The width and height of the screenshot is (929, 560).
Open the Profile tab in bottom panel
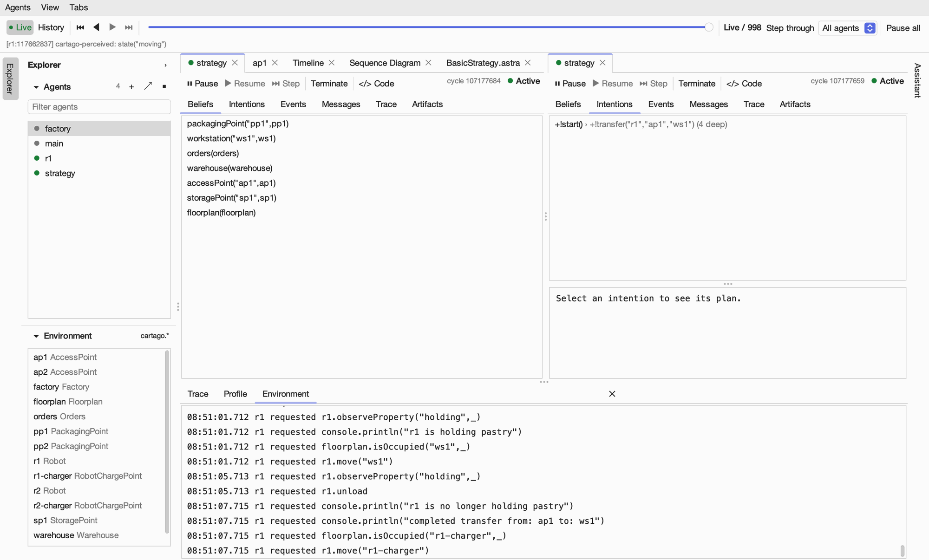(x=235, y=394)
